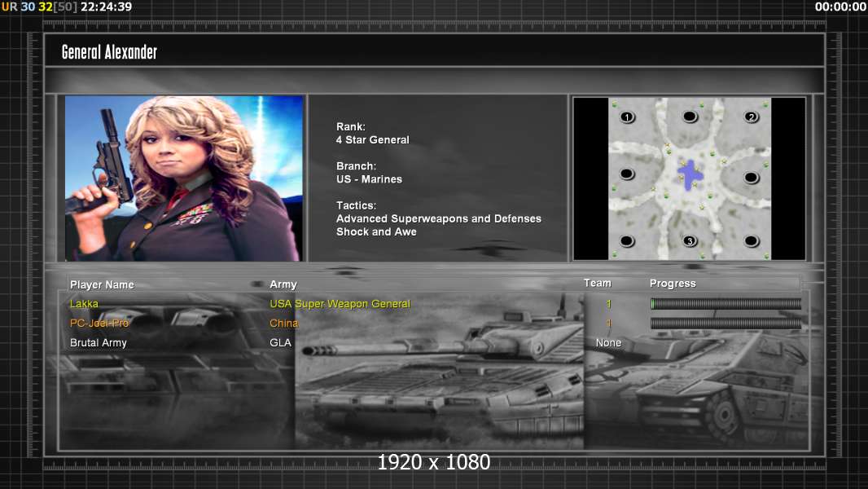This screenshot has width=868, height=489.
Task: Click the General Alexander title text
Action: point(109,52)
